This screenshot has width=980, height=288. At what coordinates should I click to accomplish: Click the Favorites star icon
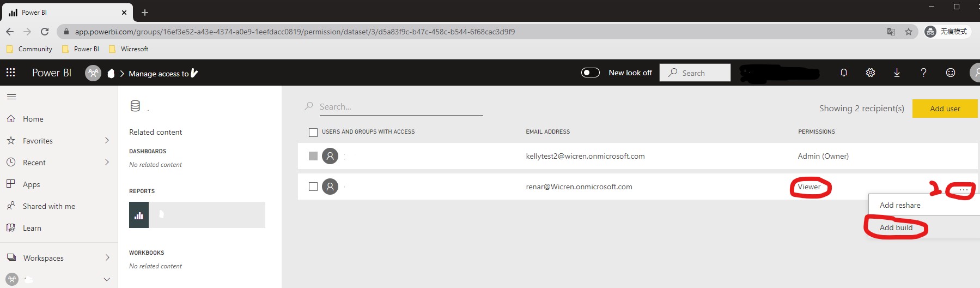tap(11, 140)
